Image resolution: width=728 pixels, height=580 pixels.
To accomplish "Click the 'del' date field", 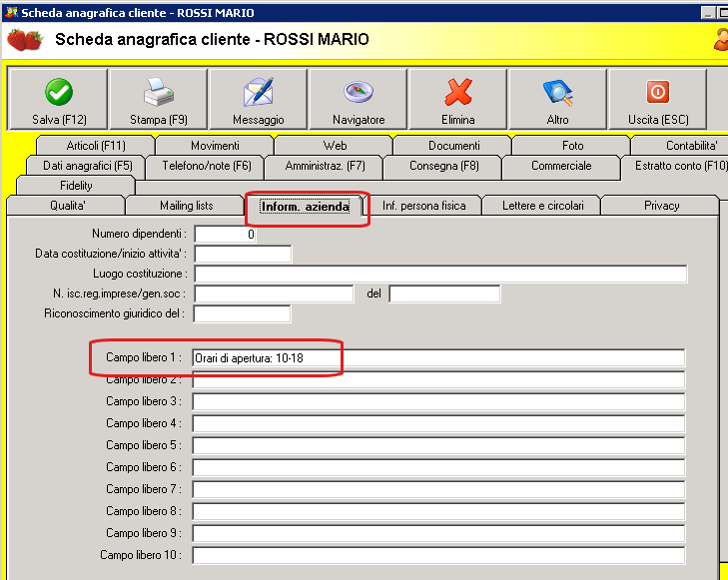I will click(444, 293).
